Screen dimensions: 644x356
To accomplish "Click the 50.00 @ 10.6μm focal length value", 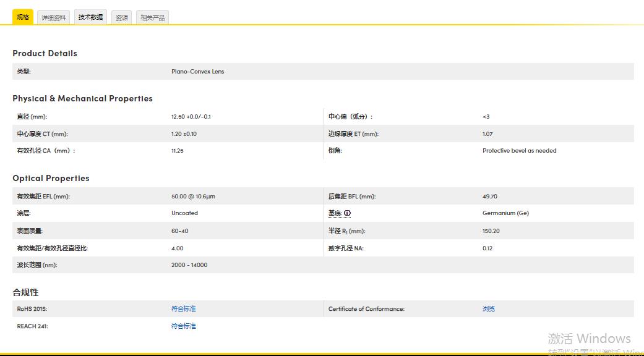I will 193,197.
